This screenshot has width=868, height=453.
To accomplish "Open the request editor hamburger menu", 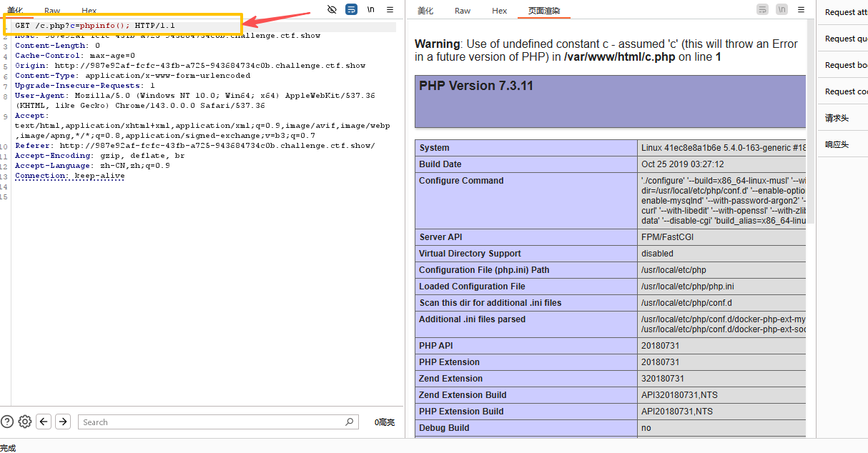I will [390, 9].
